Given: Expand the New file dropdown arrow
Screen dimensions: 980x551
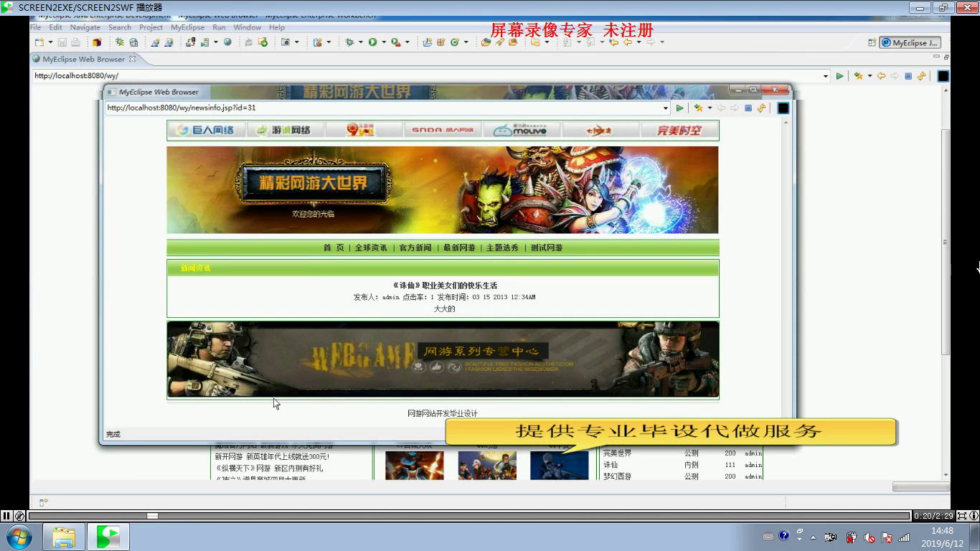Looking at the screenshot, I should coord(50,42).
